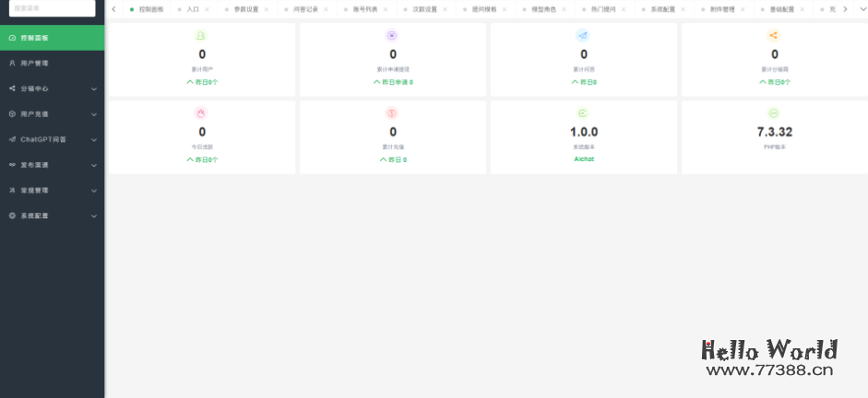The image size is (868, 398).
Task: Expand the 分销中心 sidebar submenu chevron
Action: [94, 89]
